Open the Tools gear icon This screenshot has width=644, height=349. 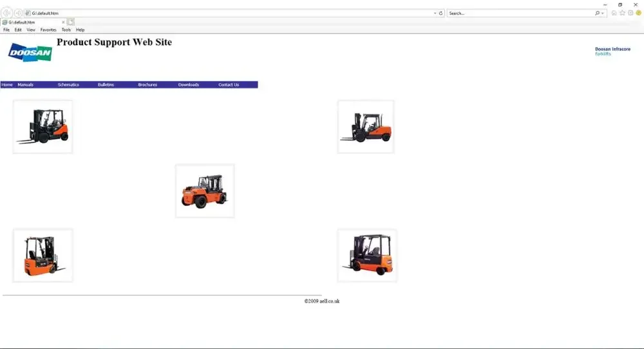[630, 13]
